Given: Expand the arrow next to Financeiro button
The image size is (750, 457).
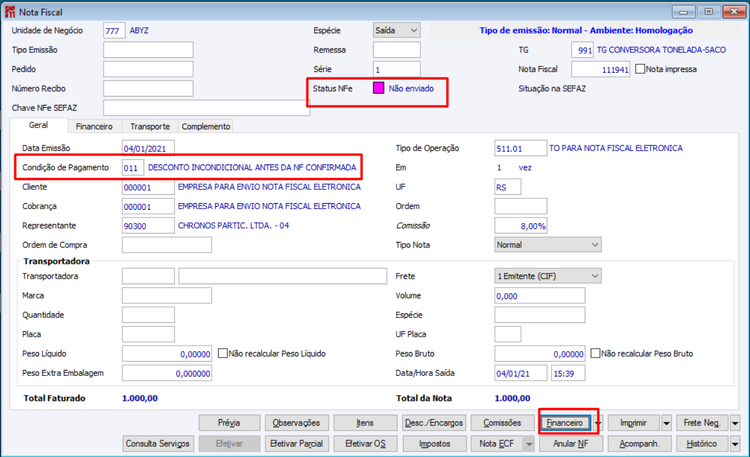Looking at the screenshot, I should click(x=598, y=423).
